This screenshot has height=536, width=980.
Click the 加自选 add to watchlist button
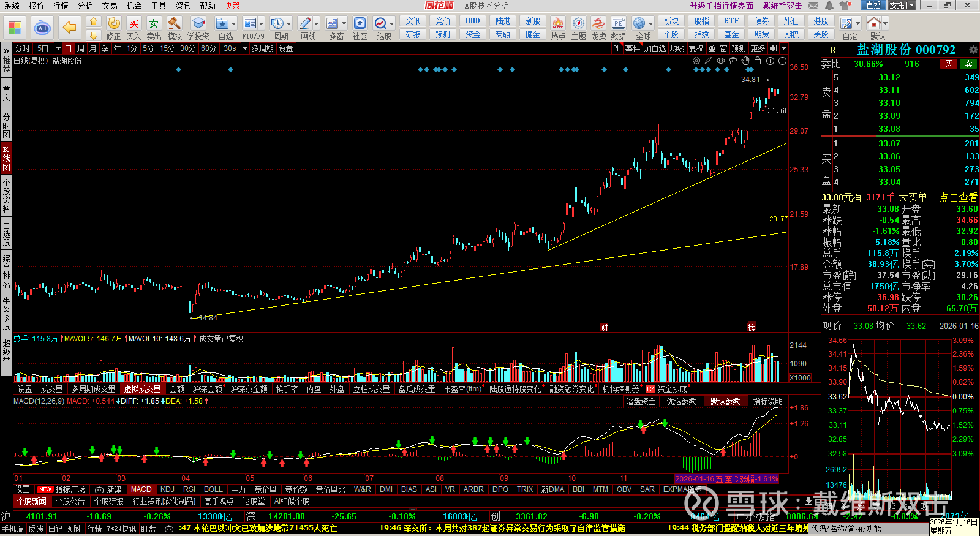655,48
